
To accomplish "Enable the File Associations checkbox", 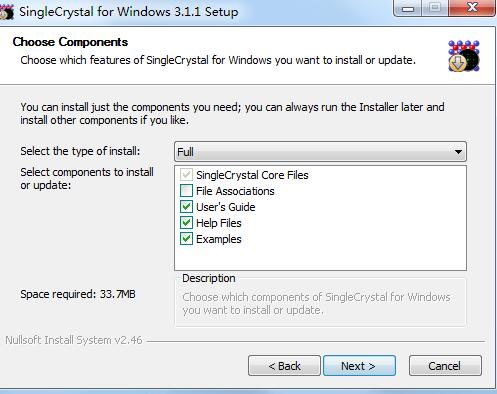I will coord(186,191).
